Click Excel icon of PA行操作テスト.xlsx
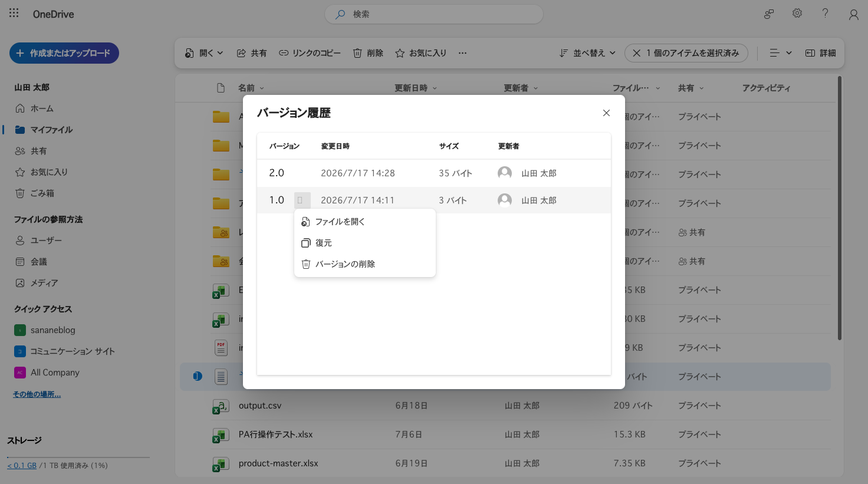 pos(221,435)
